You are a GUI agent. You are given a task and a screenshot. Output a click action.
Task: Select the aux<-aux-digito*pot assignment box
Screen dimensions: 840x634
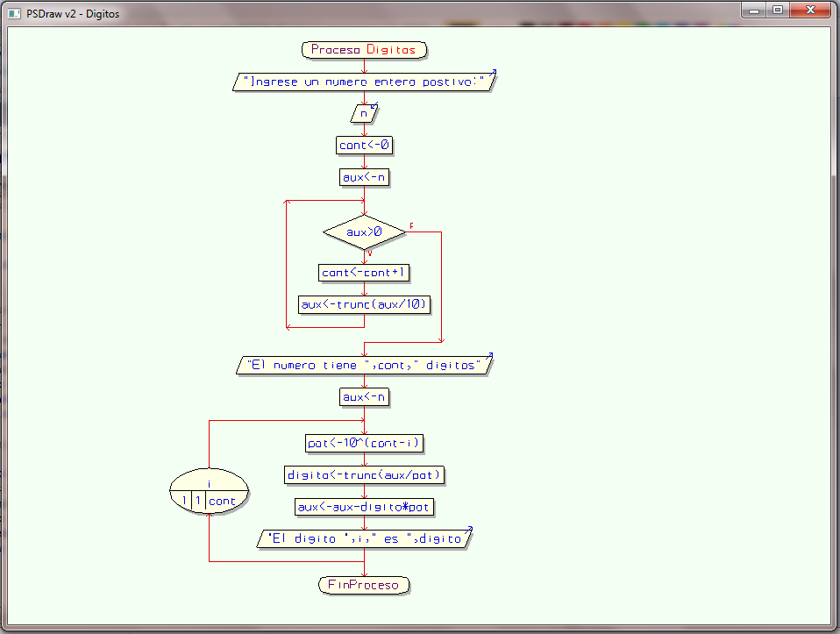[x=365, y=506]
